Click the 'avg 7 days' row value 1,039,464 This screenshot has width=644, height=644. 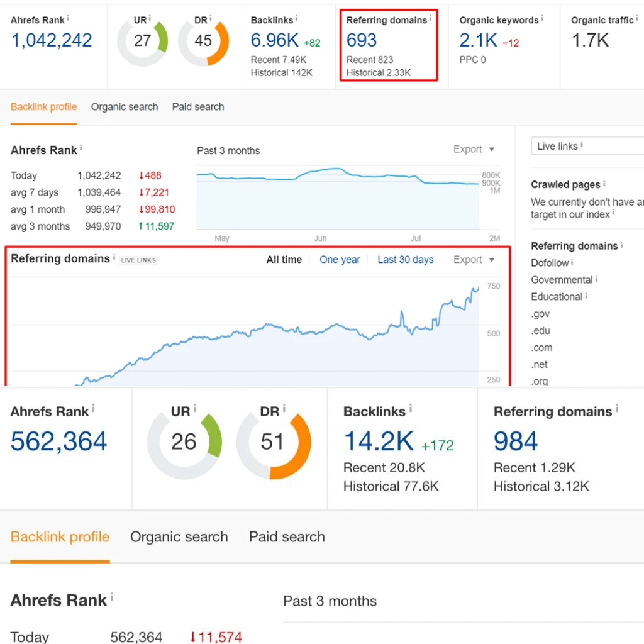tap(99, 192)
